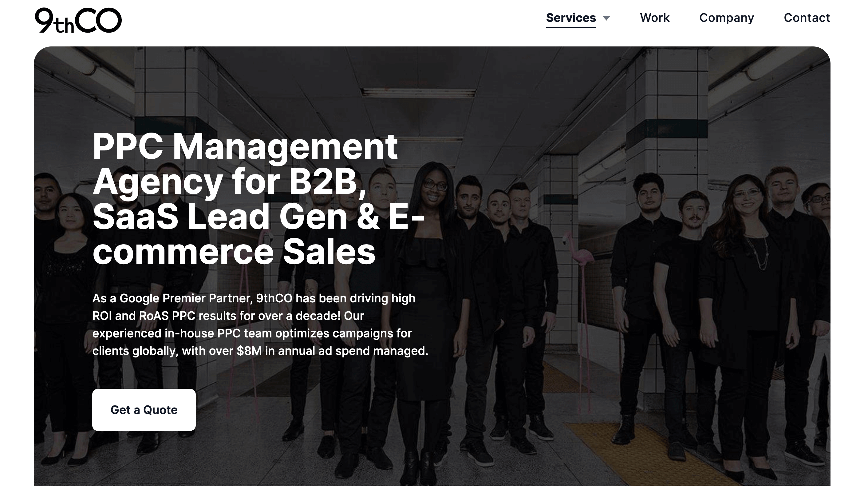Open the Services menu item
868x486 pixels.
(571, 18)
